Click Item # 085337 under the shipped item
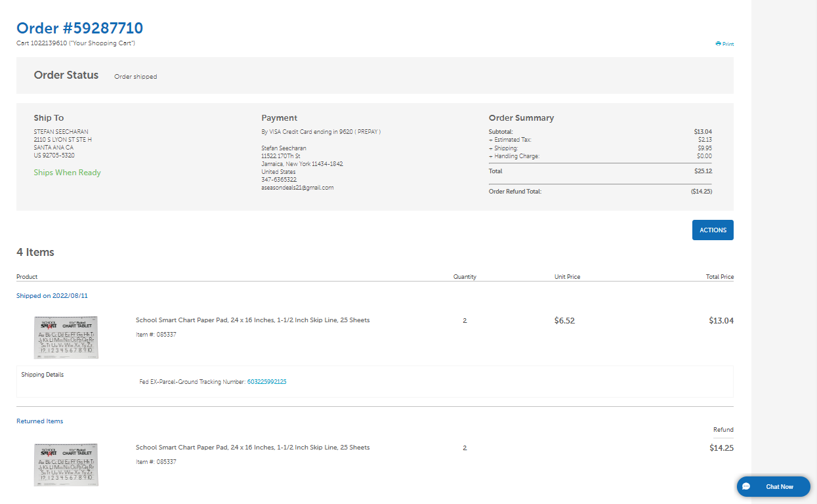Viewport: 817px width, 504px height. pyautogui.click(x=156, y=335)
